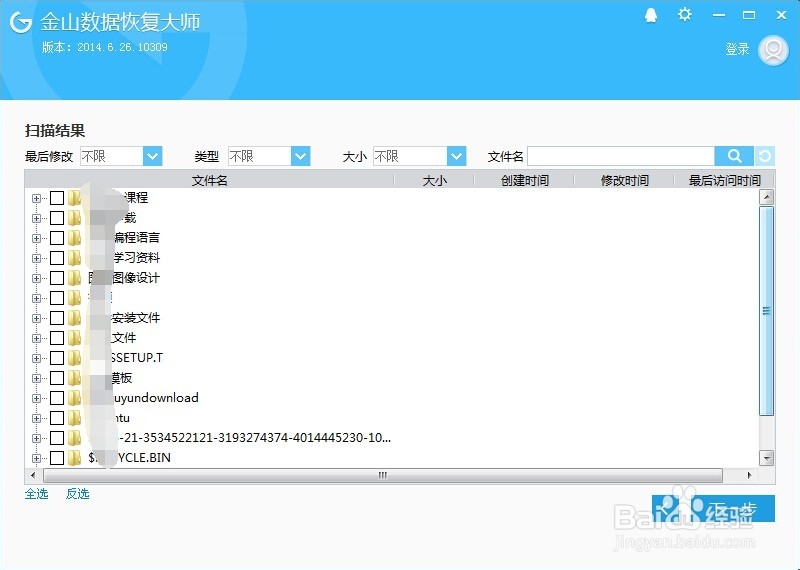Check the box for 图像设计 folder
The height and width of the screenshot is (570, 800).
[57, 278]
